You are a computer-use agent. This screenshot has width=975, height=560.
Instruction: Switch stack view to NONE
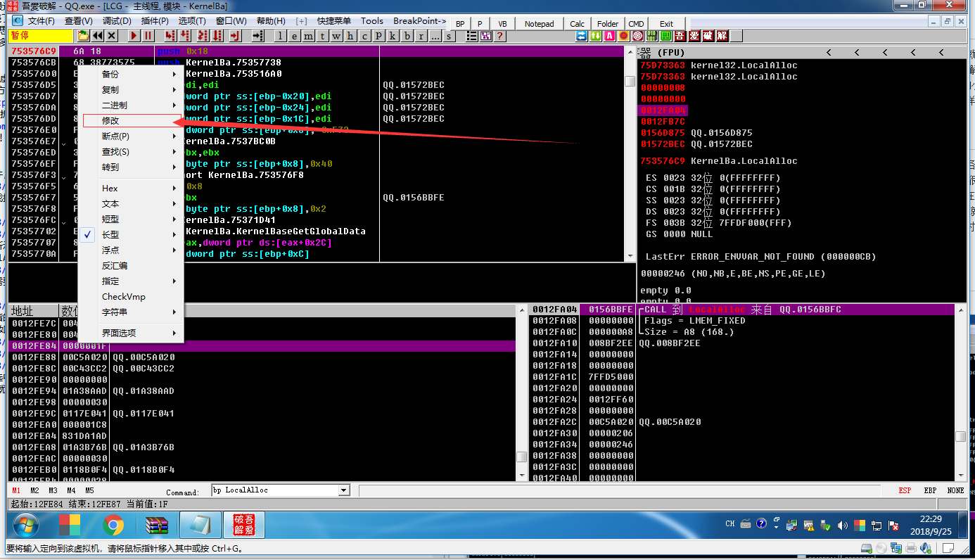[x=955, y=490]
